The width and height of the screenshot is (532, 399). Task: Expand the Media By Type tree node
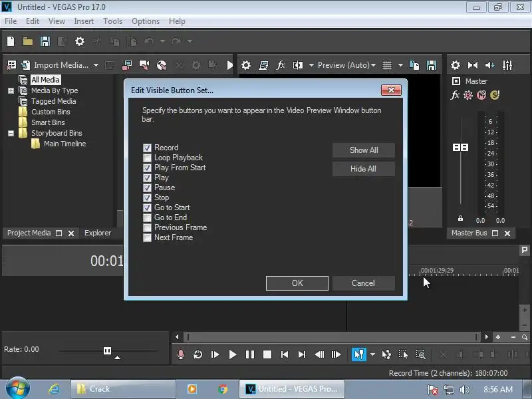[11, 90]
